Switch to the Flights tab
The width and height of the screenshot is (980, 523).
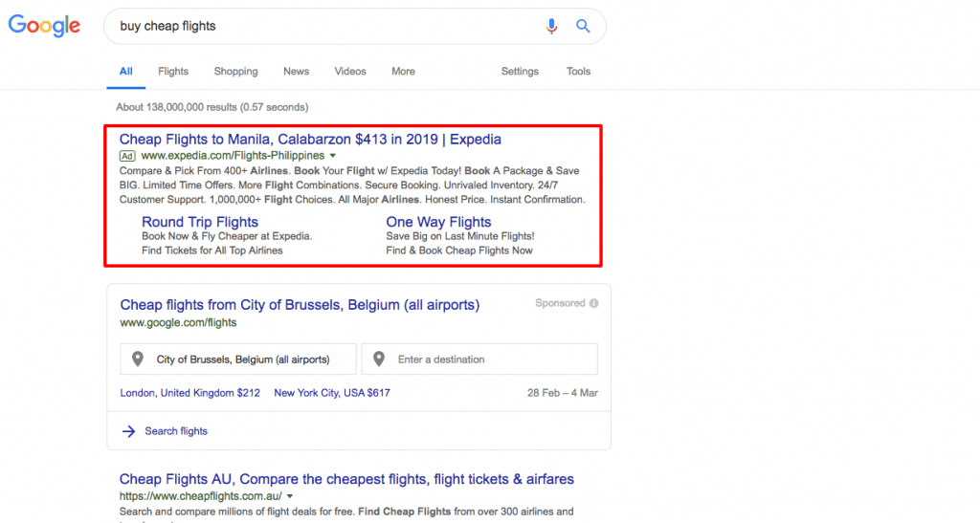pyautogui.click(x=173, y=71)
